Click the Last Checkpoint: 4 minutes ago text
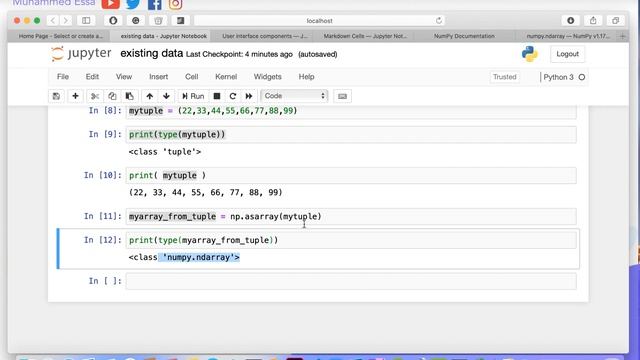 point(239,54)
